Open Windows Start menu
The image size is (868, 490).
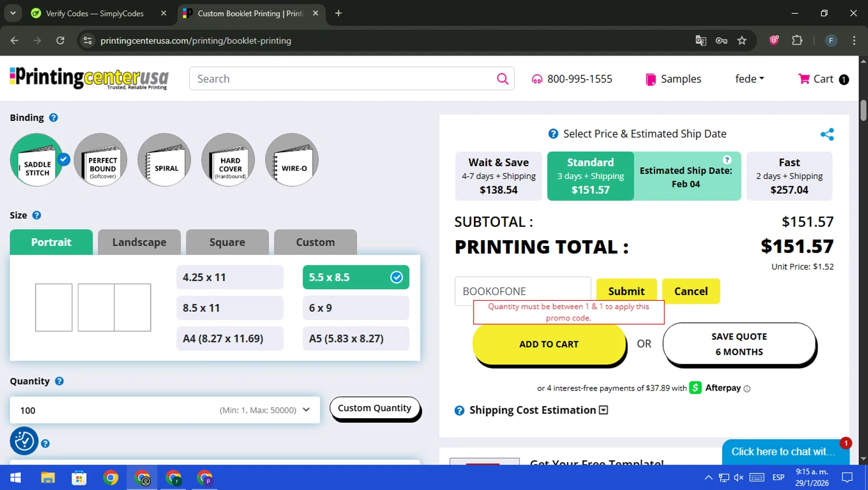point(16,478)
